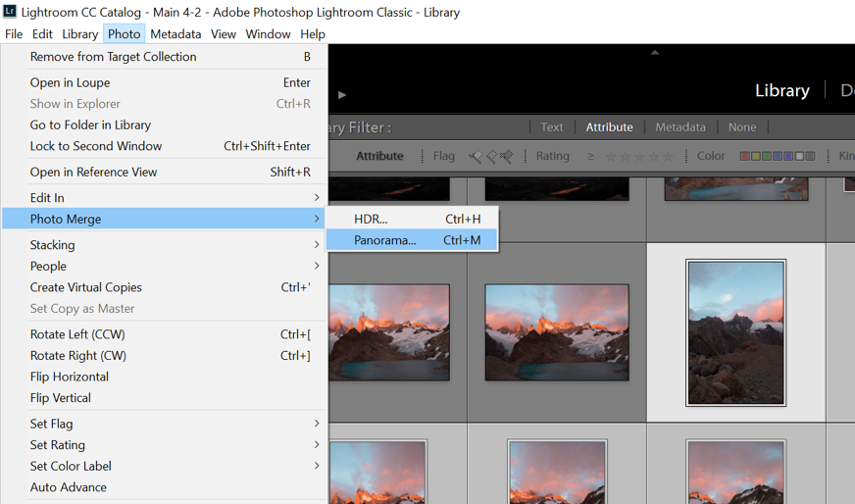Open the Library menu
Viewport: 855px width, 504px height.
(x=79, y=33)
